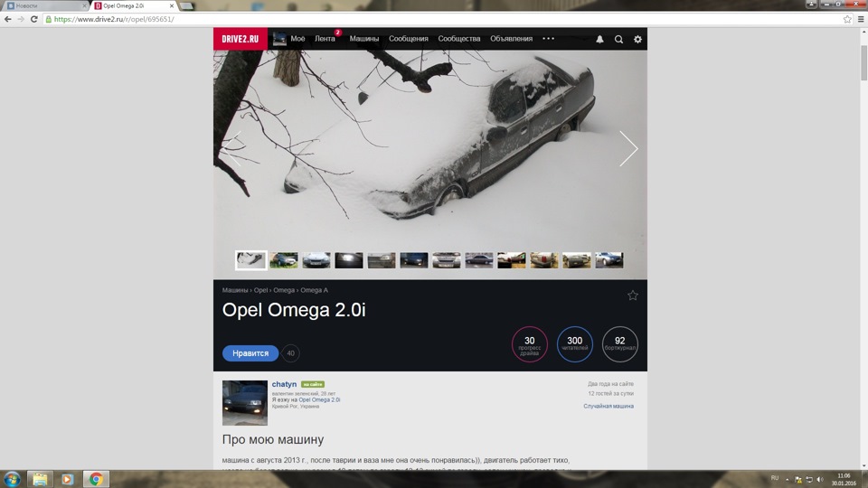This screenshot has height=488, width=868.
Task: Open site search magnifier icon
Action: 618,39
